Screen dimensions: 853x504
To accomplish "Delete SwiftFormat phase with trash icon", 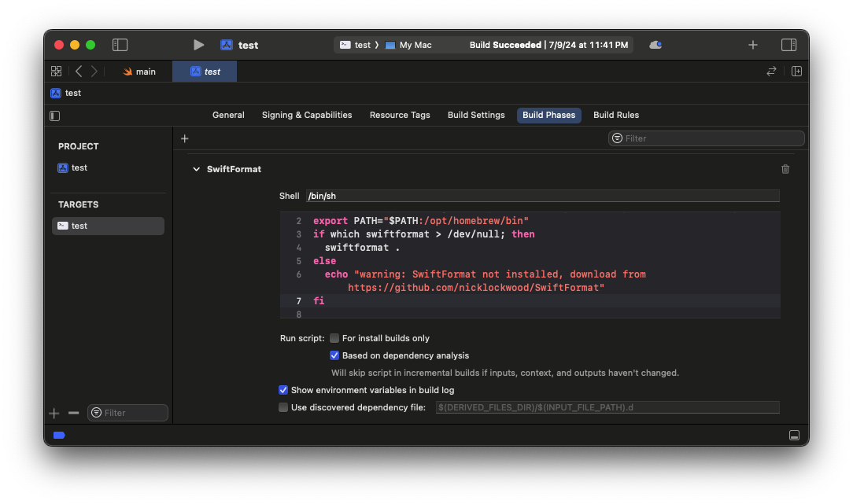I will (x=785, y=169).
